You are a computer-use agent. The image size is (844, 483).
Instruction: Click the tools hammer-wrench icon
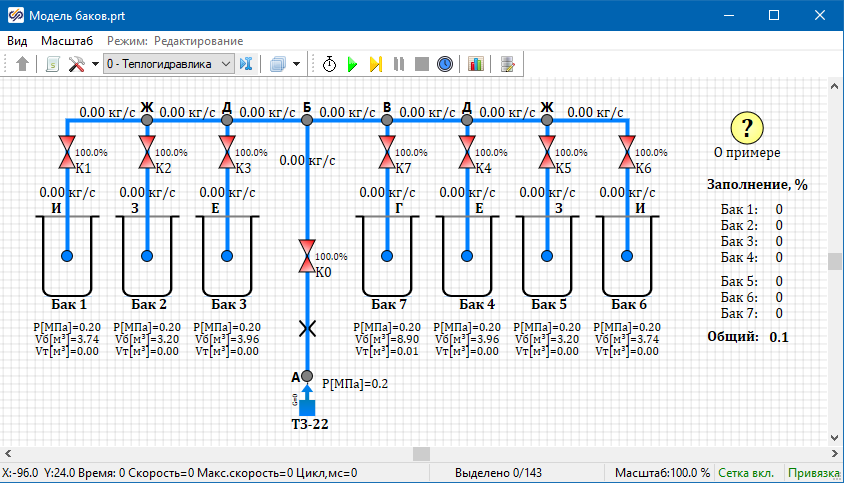tap(77, 64)
